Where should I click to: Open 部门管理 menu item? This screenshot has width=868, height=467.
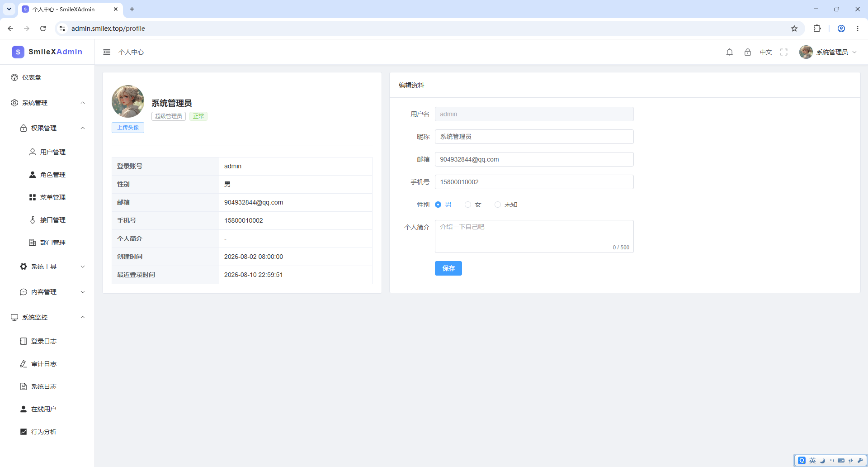[x=47, y=243]
